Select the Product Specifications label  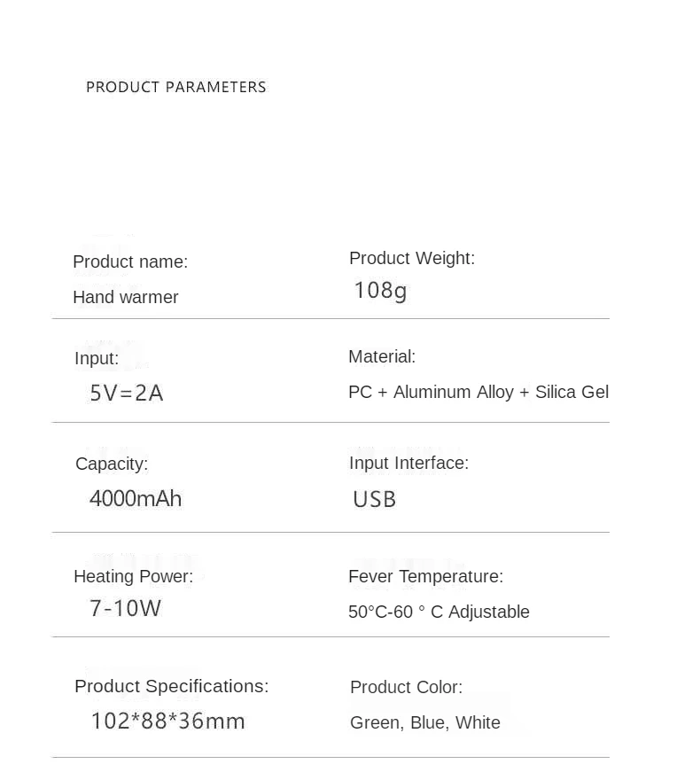point(172,686)
